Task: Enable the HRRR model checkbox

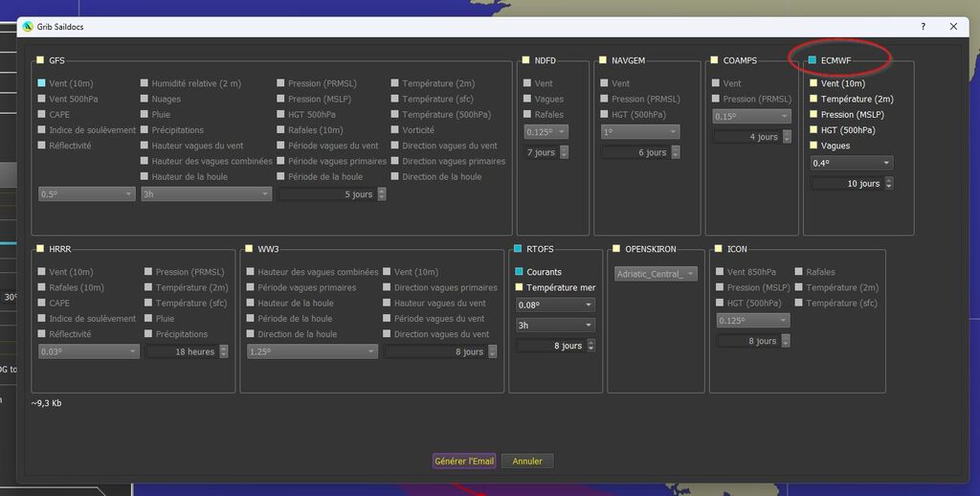Action: [40, 248]
